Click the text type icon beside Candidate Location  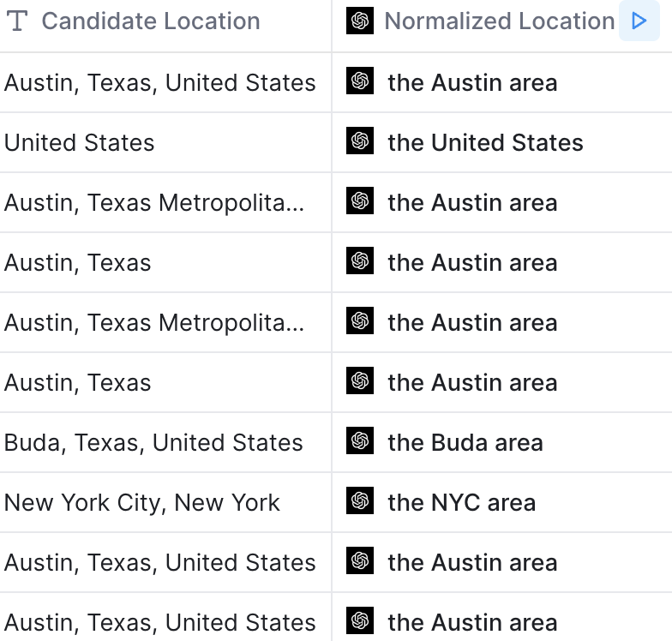(17, 21)
